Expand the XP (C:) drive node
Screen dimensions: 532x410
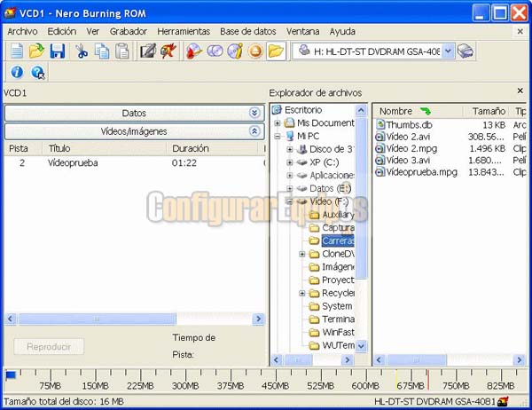pos(290,162)
